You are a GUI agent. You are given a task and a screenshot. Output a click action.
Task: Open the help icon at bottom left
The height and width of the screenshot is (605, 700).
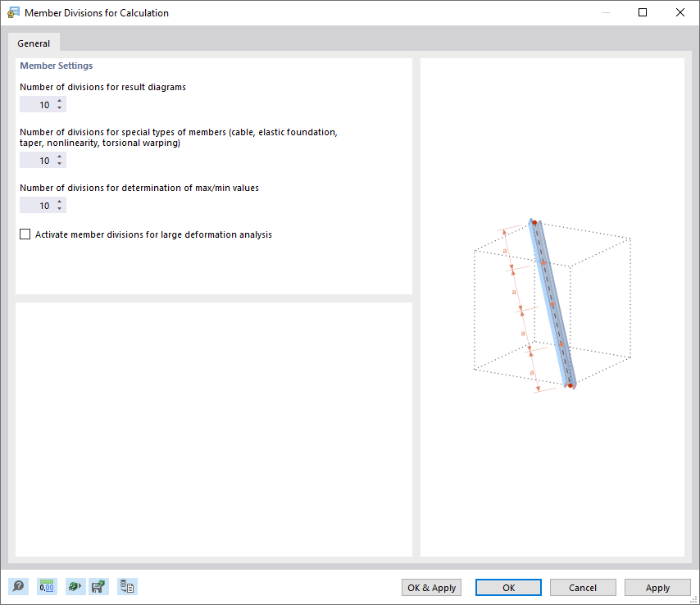(x=18, y=586)
